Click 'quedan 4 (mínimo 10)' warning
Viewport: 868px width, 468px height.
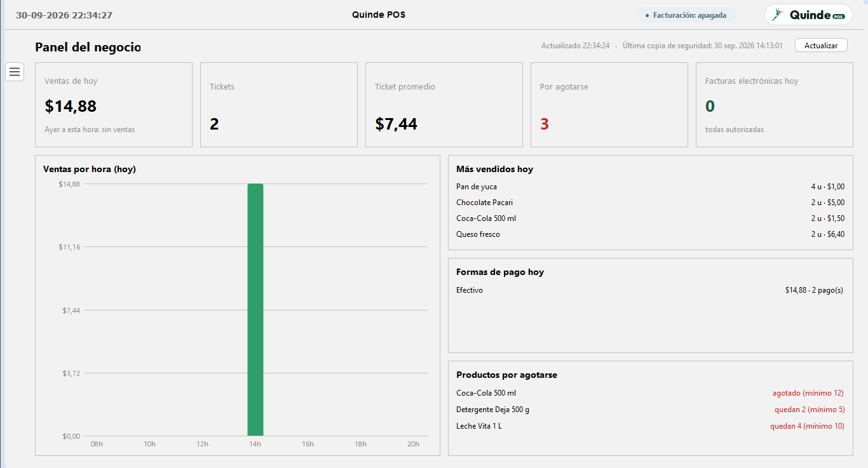807,426
